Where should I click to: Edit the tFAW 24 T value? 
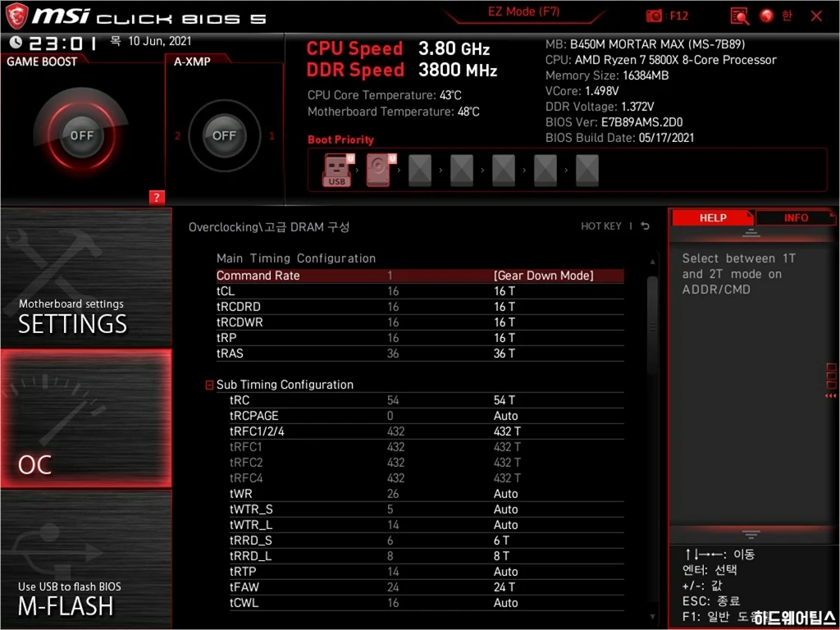tap(504, 587)
